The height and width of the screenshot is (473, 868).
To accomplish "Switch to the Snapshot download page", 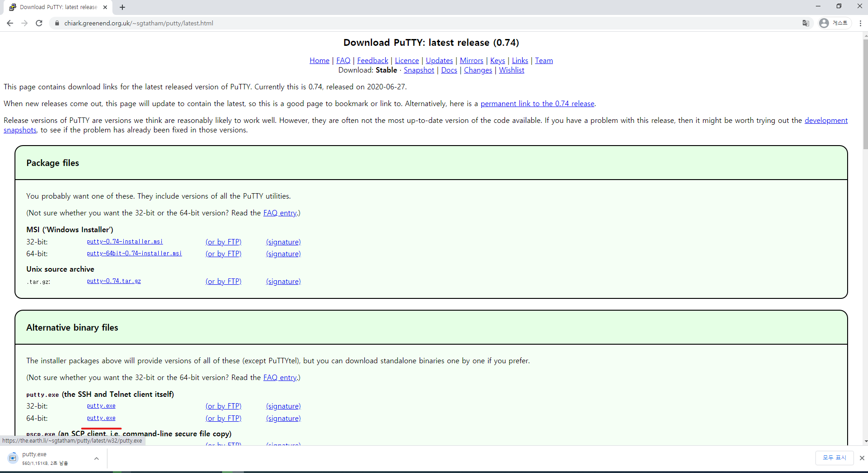I will coord(419,70).
